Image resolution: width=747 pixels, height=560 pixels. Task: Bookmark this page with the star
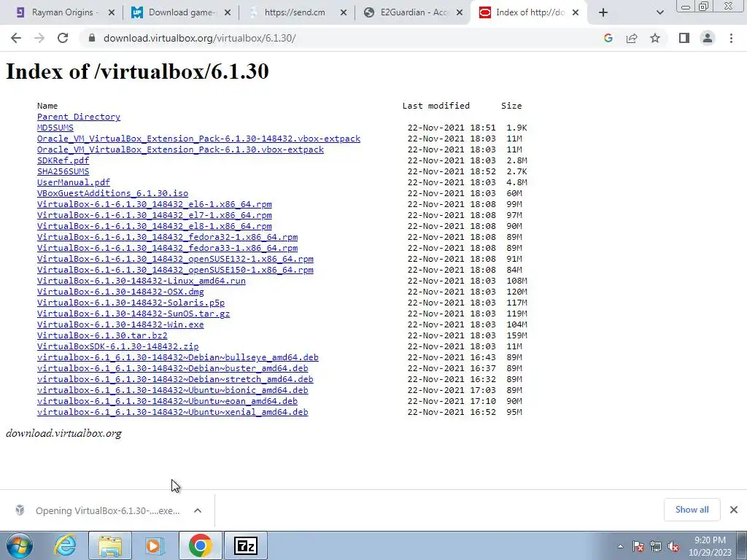pos(655,38)
